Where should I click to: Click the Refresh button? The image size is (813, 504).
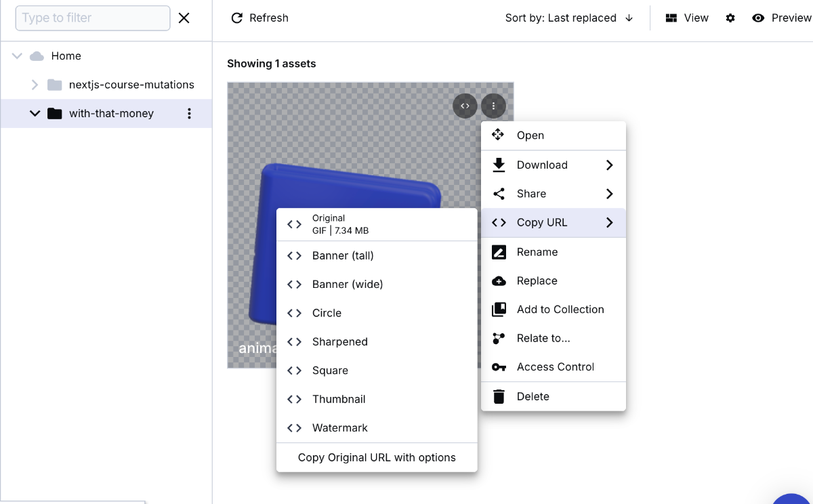point(259,18)
